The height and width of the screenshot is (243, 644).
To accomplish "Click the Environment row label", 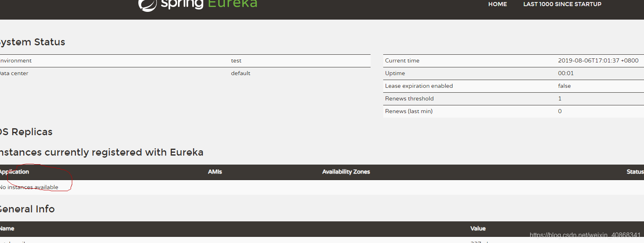I will click(16, 60).
